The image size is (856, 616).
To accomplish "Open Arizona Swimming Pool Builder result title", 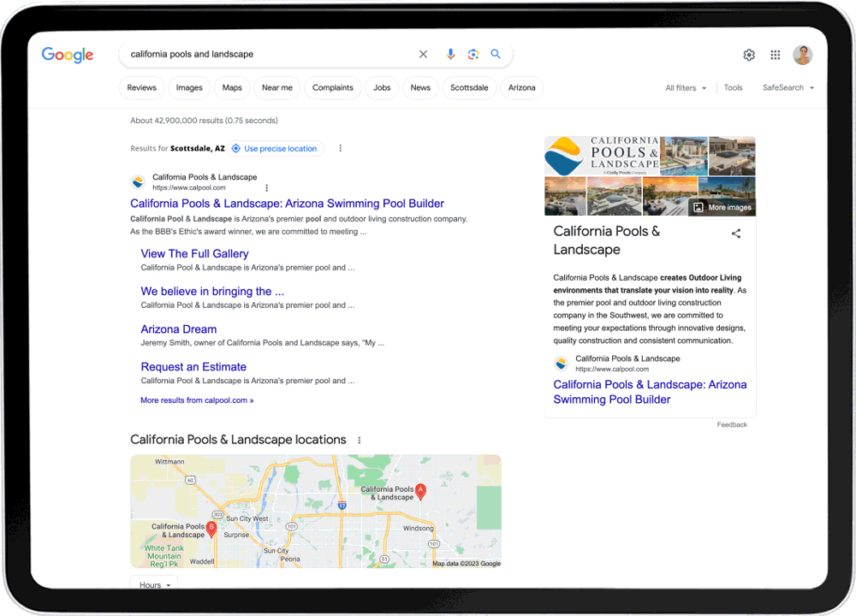I will tap(287, 204).
